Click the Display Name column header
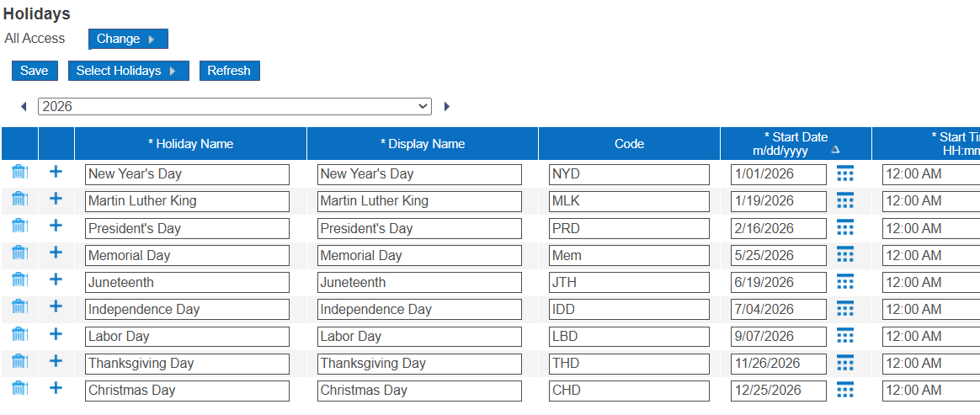The height and width of the screenshot is (415, 980). click(423, 144)
